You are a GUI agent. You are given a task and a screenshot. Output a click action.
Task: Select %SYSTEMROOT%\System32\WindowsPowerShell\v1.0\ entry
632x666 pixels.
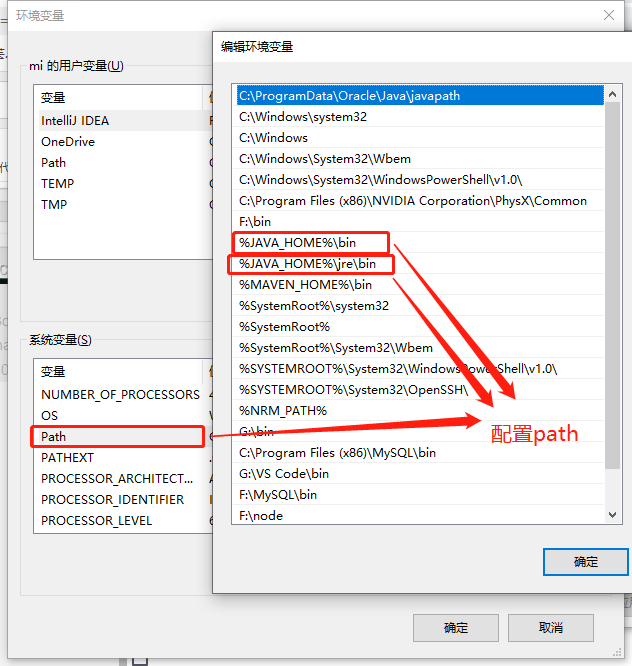coord(420,369)
